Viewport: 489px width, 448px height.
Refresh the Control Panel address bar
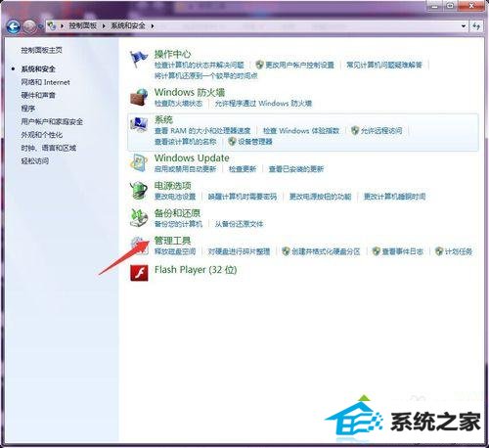(x=476, y=26)
